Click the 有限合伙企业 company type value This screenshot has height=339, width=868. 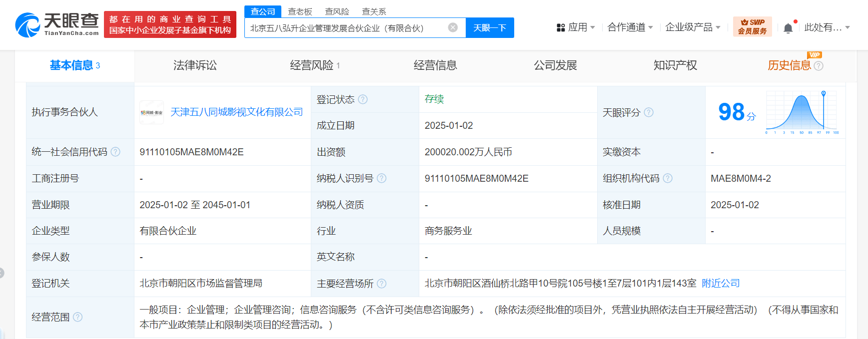[x=168, y=231]
